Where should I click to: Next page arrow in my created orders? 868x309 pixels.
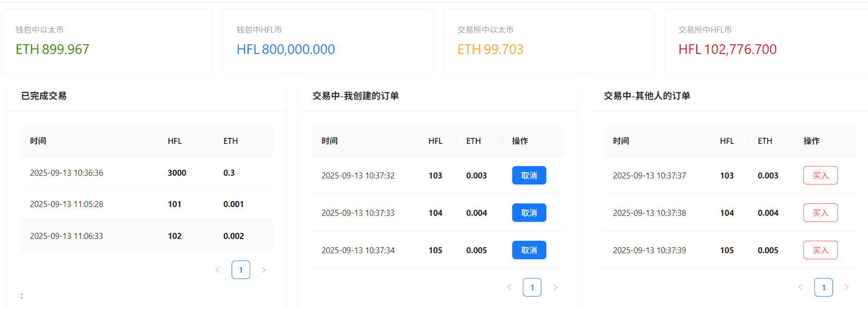(555, 287)
